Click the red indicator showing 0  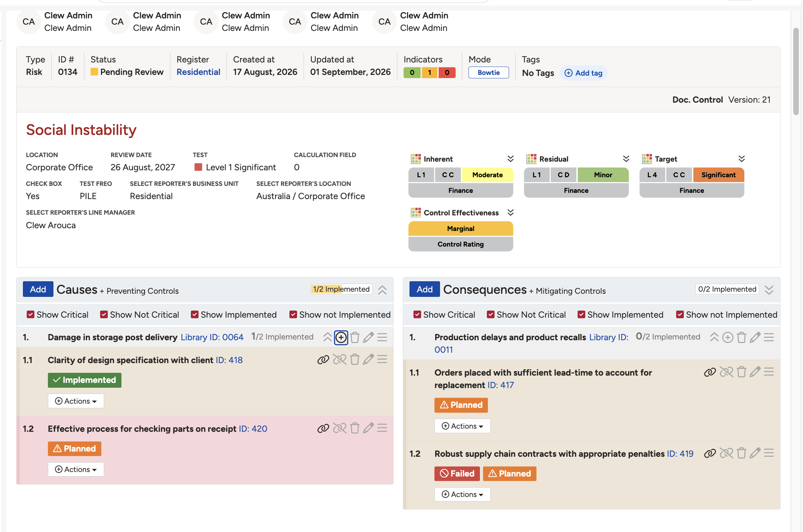click(447, 72)
